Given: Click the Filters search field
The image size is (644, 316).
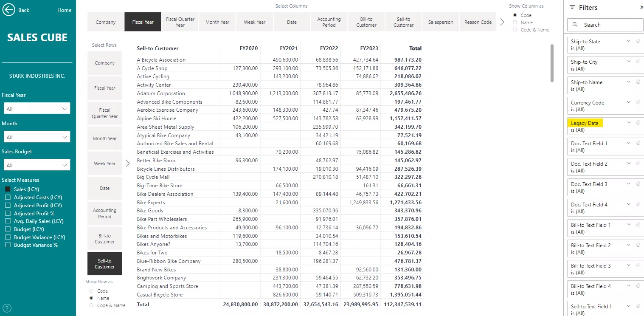Looking at the screenshot, I should [x=605, y=25].
